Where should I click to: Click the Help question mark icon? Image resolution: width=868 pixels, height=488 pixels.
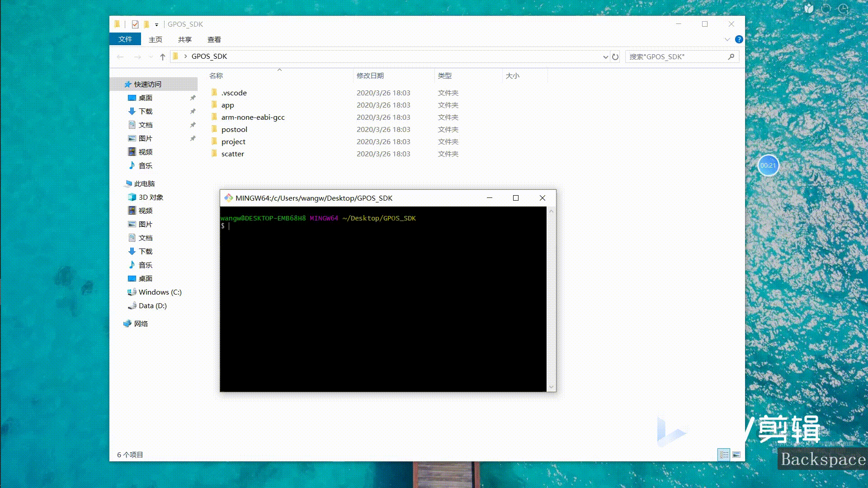739,39
